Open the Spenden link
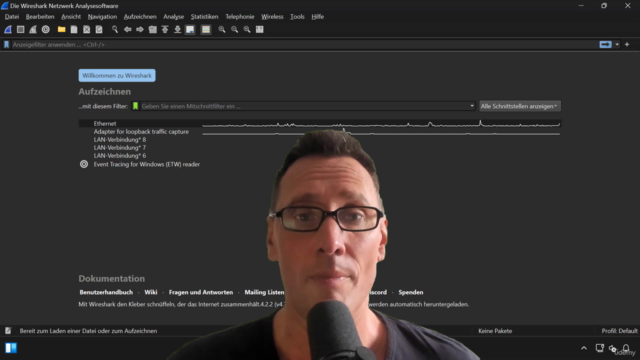The height and width of the screenshot is (360, 640). click(411, 292)
